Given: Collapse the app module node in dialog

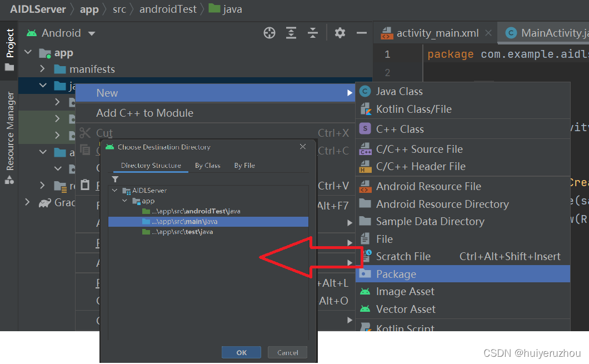Looking at the screenshot, I should click(x=124, y=201).
